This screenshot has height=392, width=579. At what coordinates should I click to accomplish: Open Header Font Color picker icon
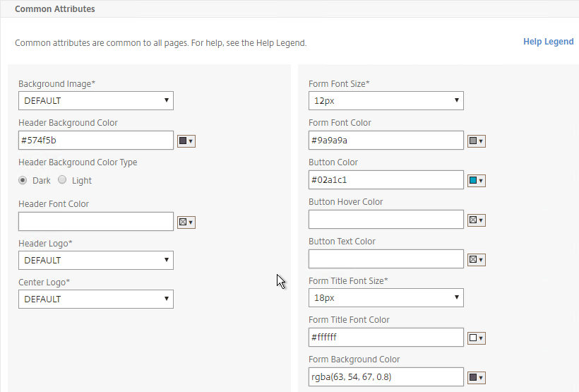186,222
